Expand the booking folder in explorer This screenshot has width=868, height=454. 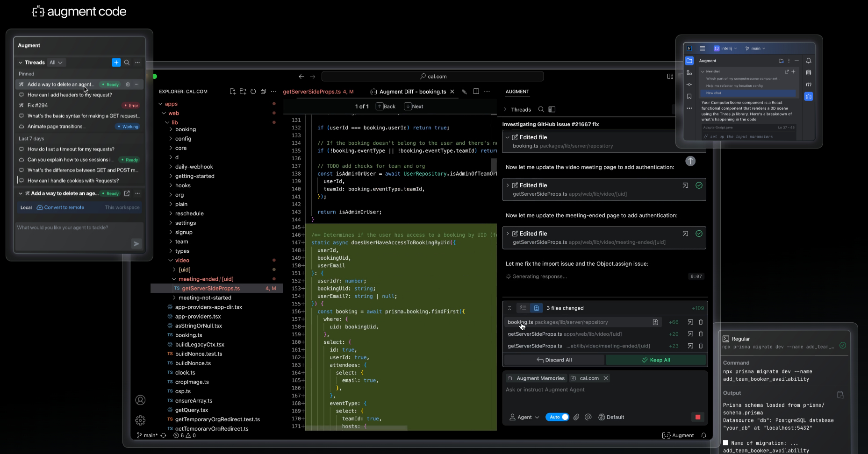point(185,129)
